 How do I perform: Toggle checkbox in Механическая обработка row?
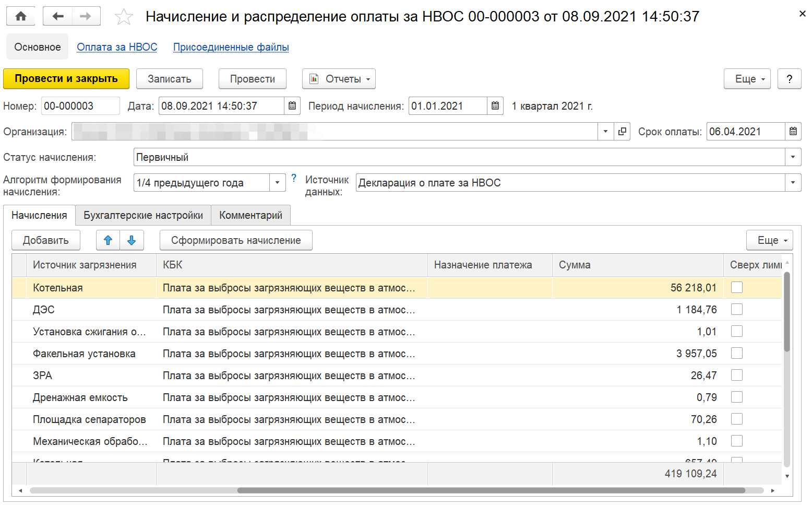tap(736, 441)
